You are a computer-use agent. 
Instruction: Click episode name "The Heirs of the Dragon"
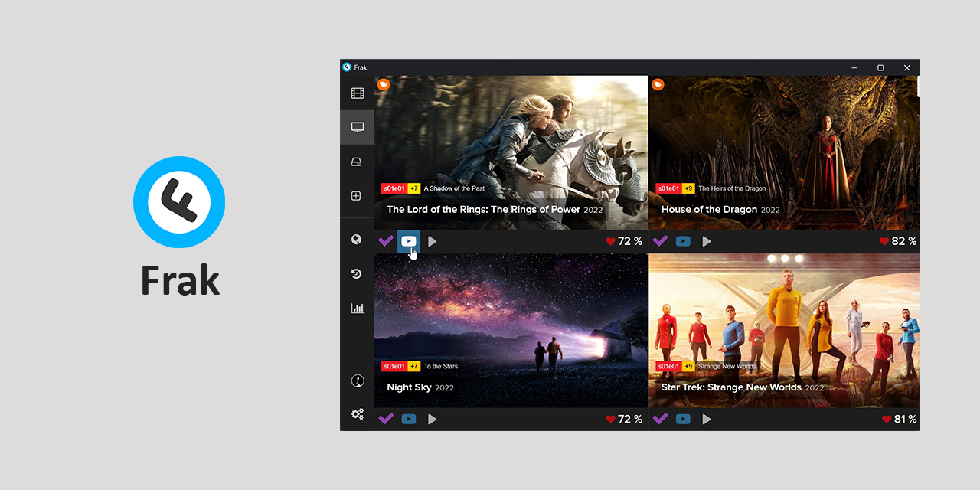point(732,188)
